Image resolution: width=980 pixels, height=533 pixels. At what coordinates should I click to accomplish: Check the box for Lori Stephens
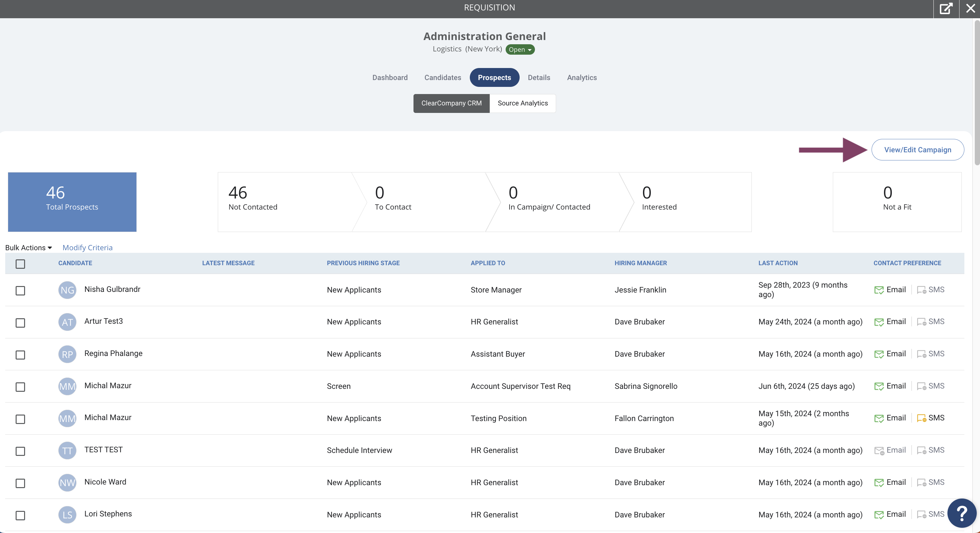click(20, 515)
